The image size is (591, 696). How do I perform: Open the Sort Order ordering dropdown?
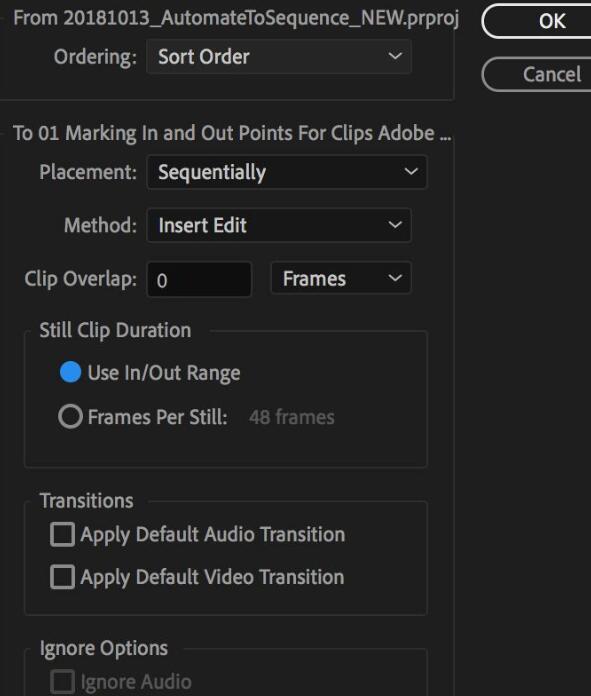click(x=279, y=57)
